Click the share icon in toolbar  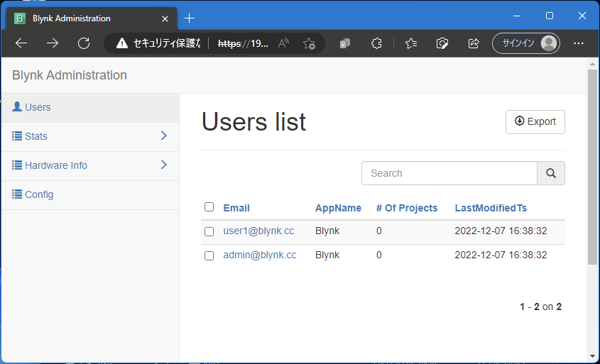474,43
